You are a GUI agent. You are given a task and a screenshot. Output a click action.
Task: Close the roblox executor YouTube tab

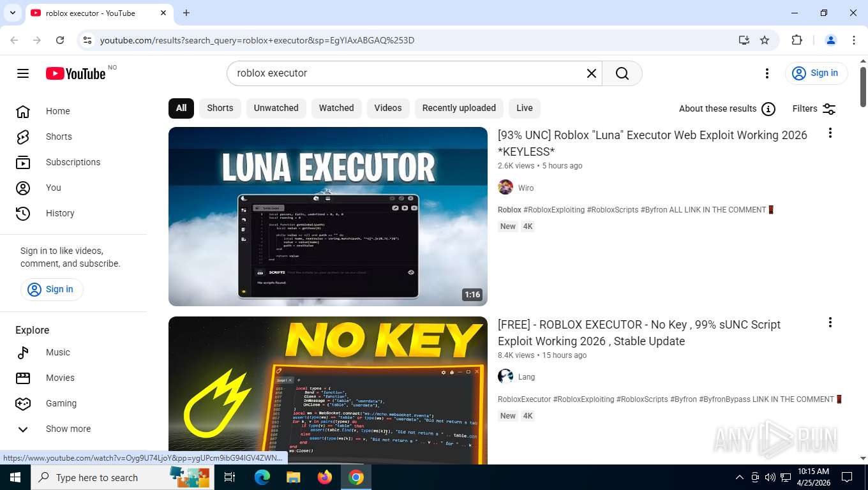coord(163,13)
